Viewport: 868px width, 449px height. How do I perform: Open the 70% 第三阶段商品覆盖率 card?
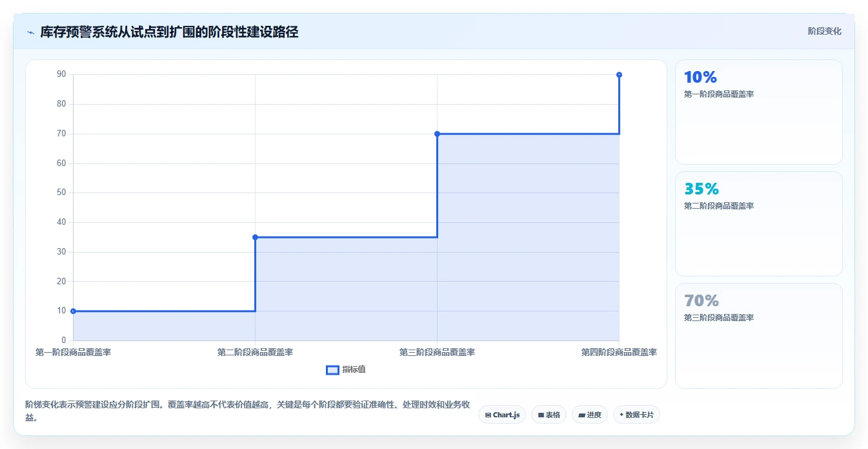click(x=758, y=336)
